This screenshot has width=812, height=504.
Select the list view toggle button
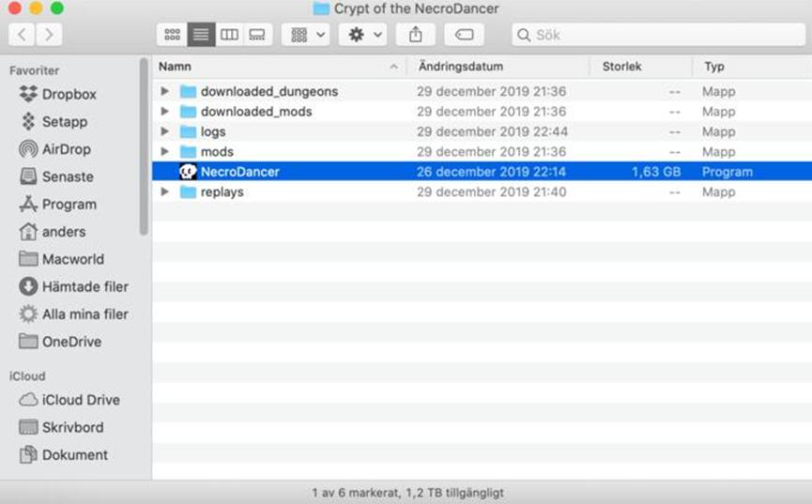[x=201, y=35]
